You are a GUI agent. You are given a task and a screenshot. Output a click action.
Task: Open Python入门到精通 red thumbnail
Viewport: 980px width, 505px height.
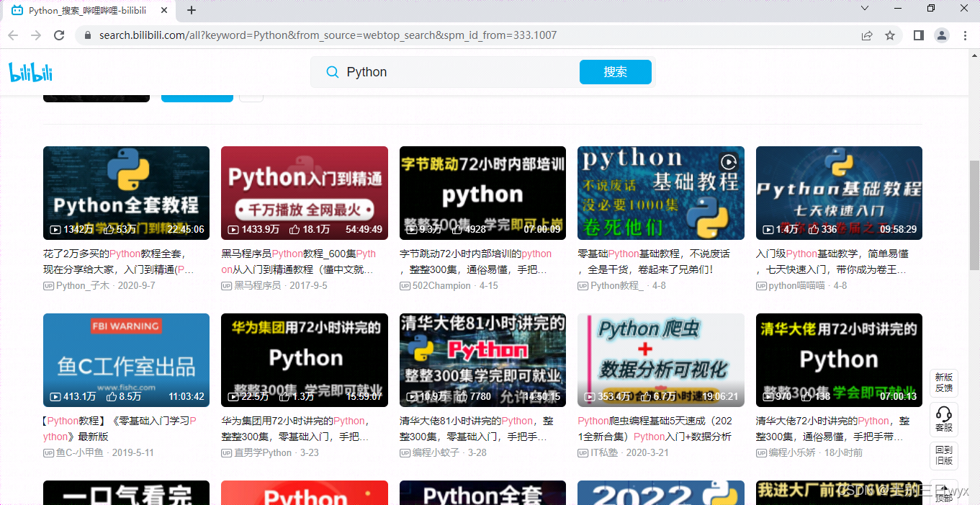pos(305,193)
